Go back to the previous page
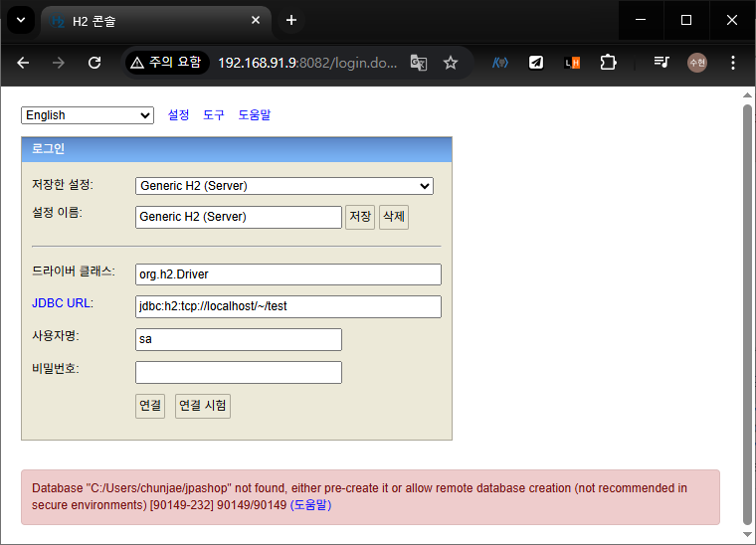 pos(23,63)
